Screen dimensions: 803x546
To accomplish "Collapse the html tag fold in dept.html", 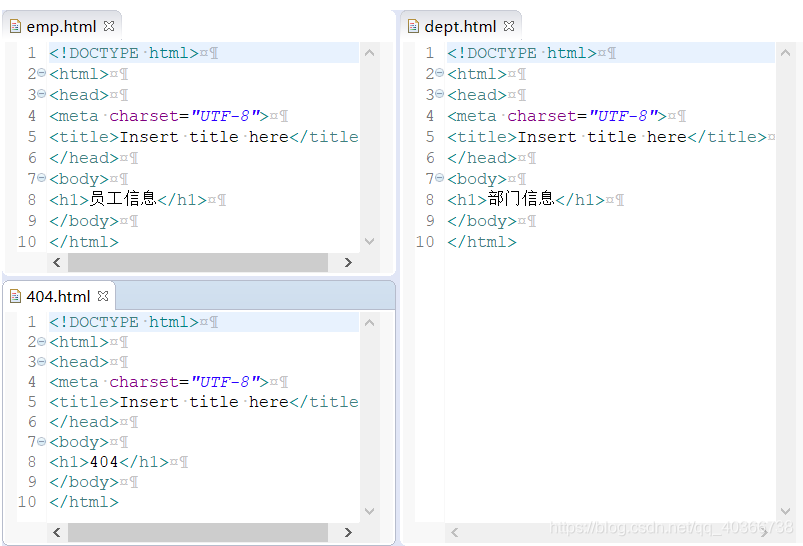I will [439, 73].
